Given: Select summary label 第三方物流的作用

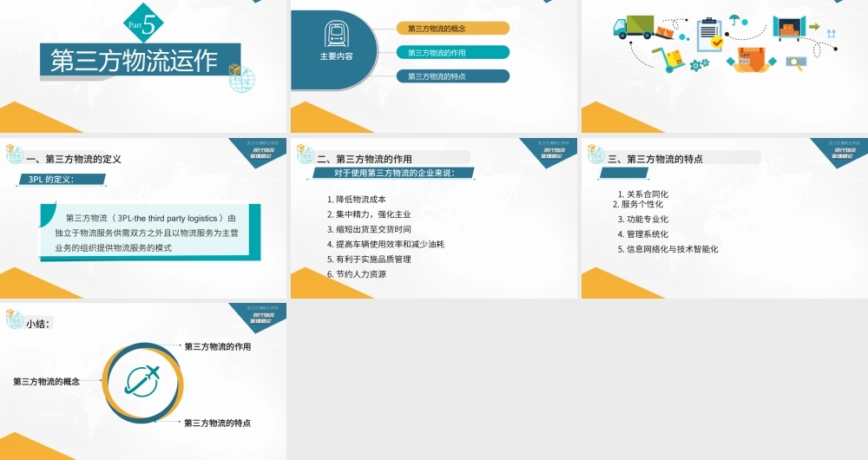Looking at the screenshot, I should pos(218,346).
